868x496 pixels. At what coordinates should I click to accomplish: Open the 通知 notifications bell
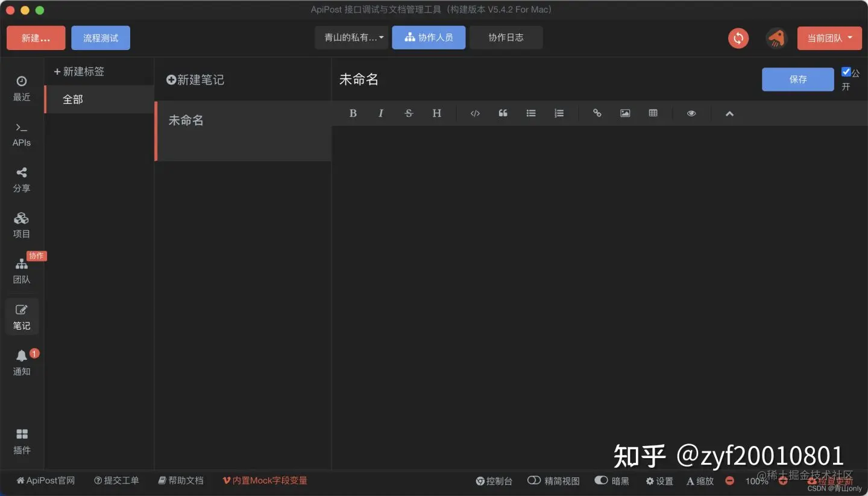(x=22, y=363)
